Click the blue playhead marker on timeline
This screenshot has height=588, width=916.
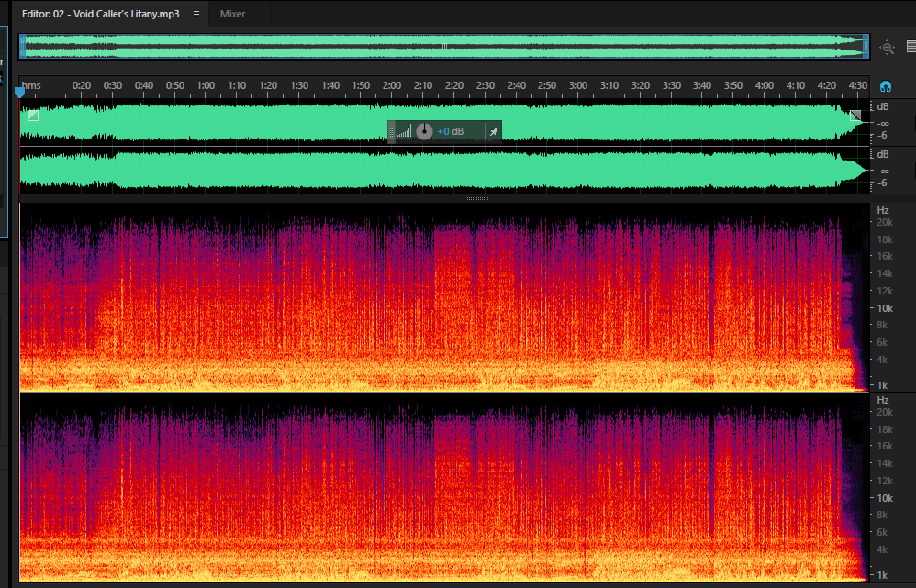20,92
